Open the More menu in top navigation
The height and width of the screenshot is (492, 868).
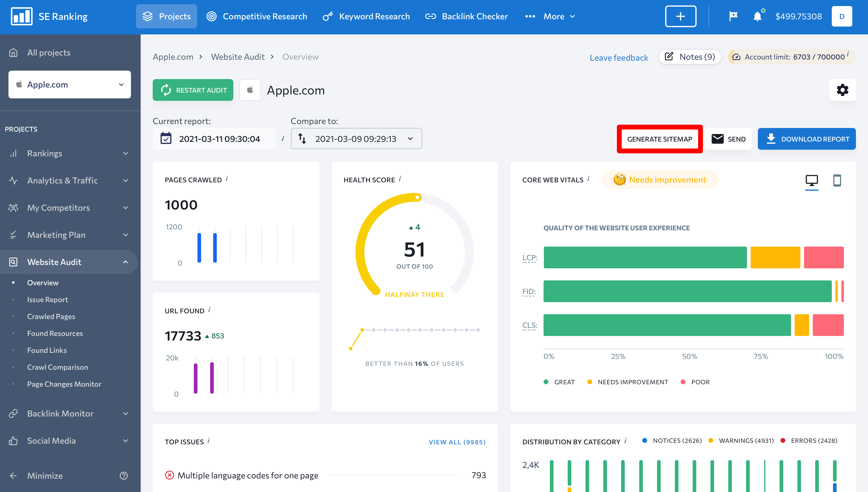pos(550,16)
